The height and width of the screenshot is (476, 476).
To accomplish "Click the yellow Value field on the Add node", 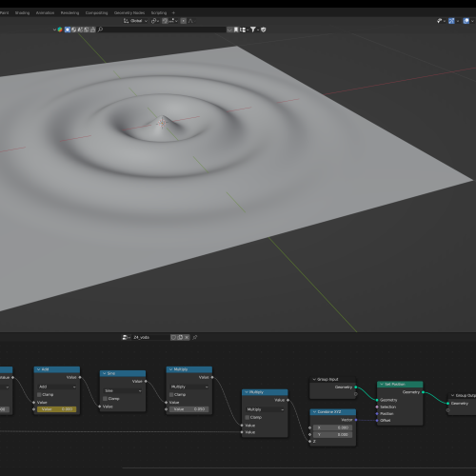I will [x=57, y=409].
